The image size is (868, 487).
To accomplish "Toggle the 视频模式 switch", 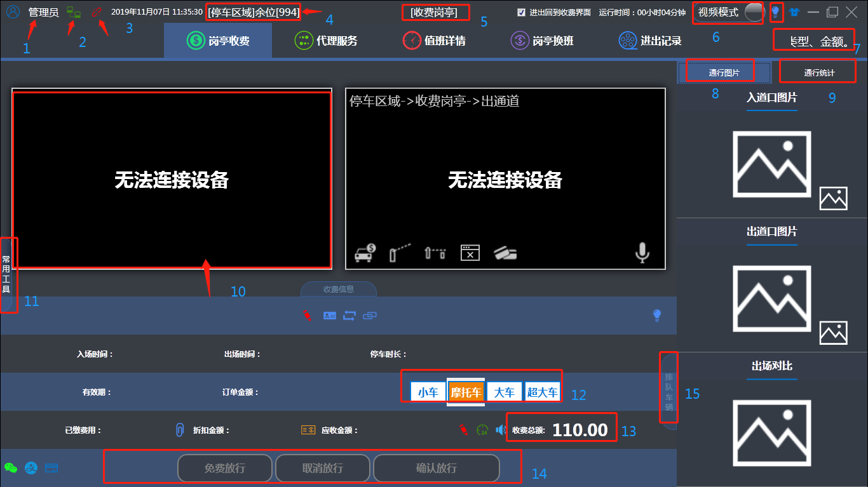I will coord(754,12).
